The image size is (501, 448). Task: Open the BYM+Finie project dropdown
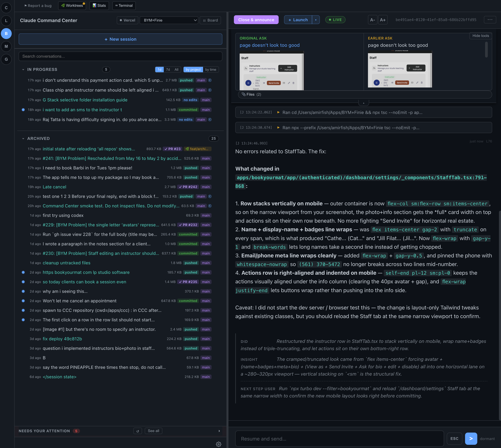coord(169,20)
